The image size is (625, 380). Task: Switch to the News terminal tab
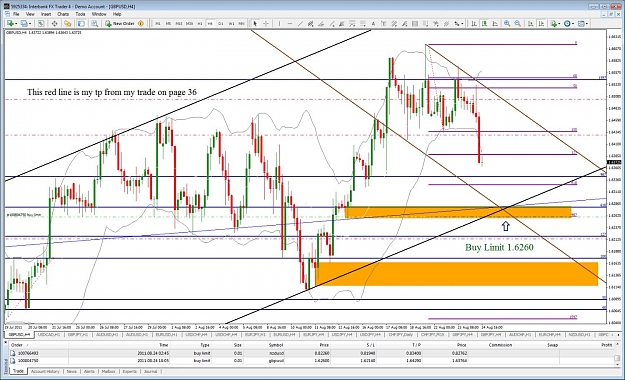(72, 371)
